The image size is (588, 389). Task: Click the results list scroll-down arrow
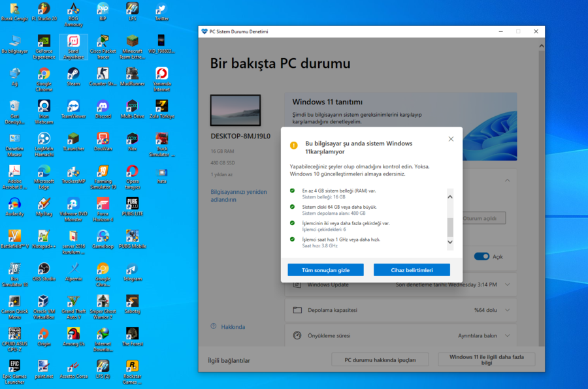450,242
